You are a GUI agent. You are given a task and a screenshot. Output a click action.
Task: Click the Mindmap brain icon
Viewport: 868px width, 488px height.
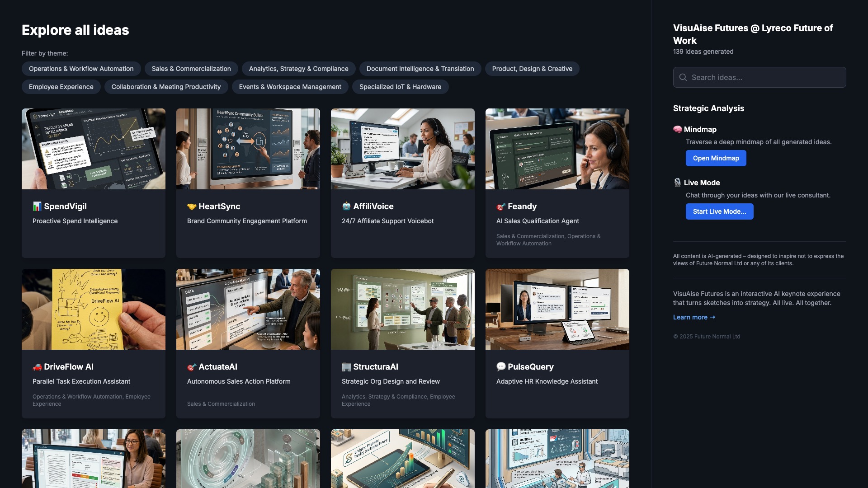pyautogui.click(x=677, y=129)
